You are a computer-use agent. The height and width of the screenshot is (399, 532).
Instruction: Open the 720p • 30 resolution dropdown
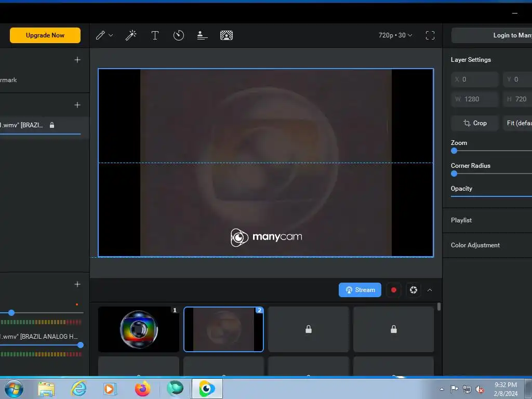[395, 35]
